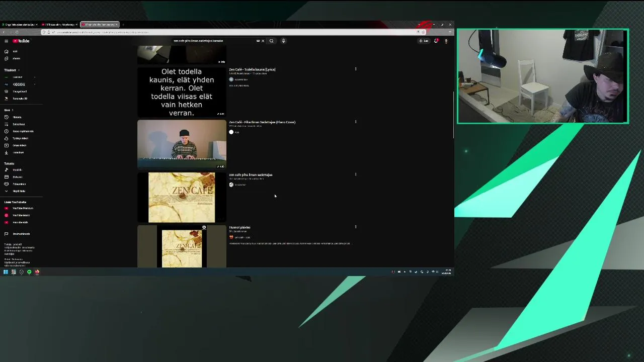Select the active zen cafe YouTube tab

pos(100,25)
